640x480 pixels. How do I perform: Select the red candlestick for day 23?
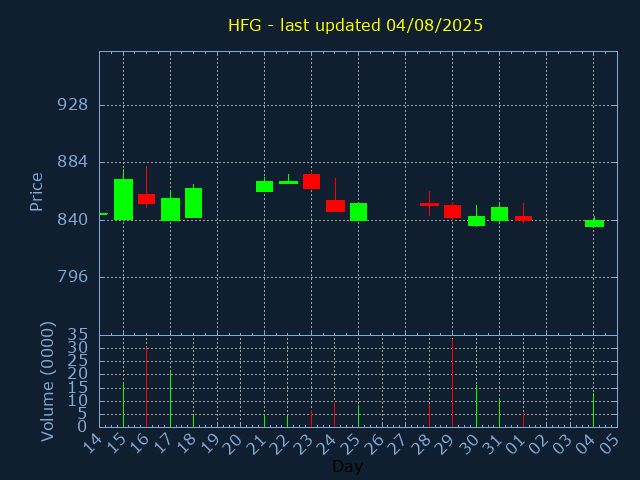point(311,181)
